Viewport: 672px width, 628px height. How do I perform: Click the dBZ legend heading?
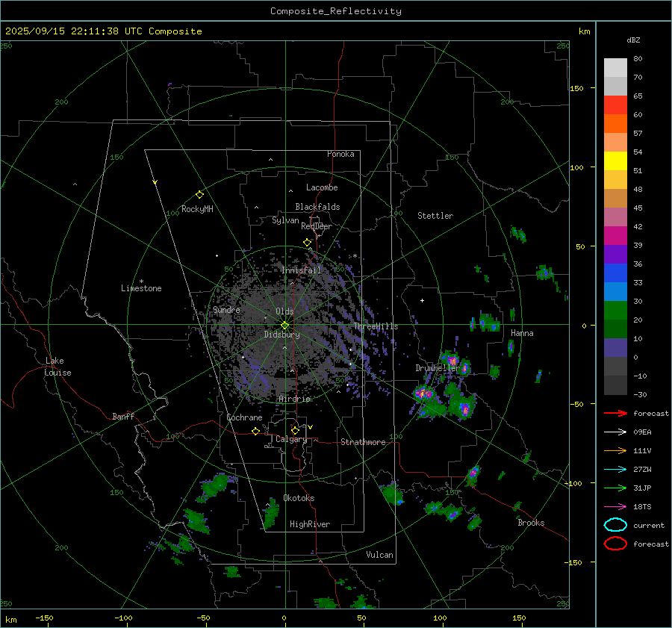coord(633,40)
